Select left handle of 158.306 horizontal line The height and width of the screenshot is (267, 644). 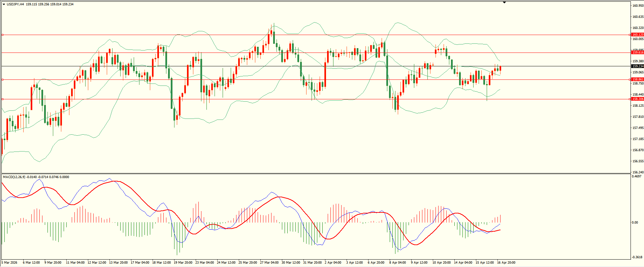point(3,99)
